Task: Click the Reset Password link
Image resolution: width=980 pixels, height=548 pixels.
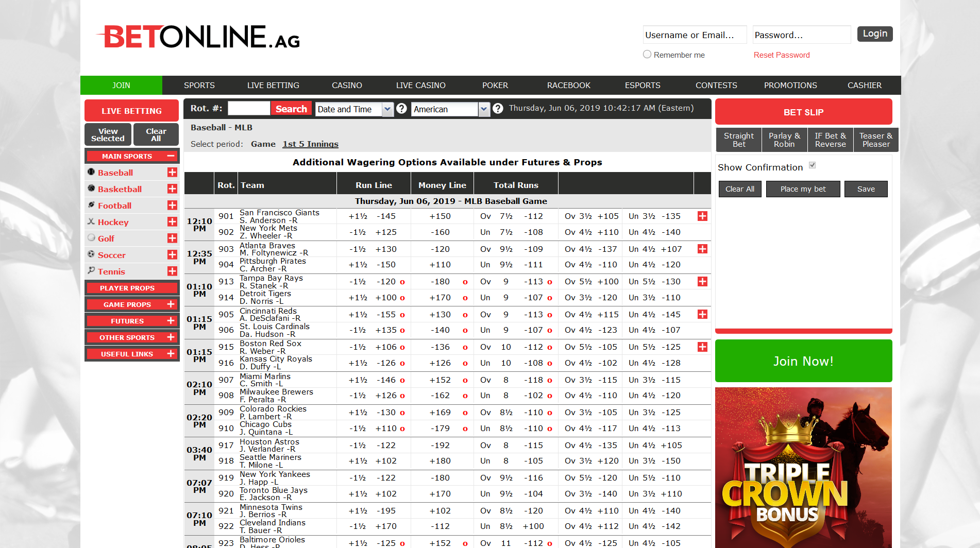Action: (x=782, y=55)
